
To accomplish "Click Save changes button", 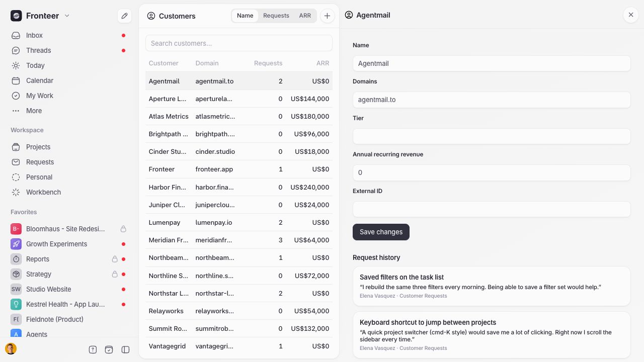I will (x=381, y=232).
